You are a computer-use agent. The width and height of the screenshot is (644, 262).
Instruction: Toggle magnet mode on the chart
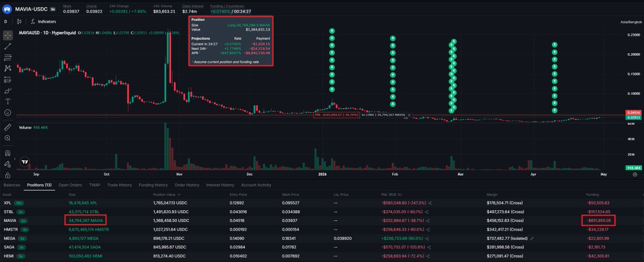tap(8, 153)
